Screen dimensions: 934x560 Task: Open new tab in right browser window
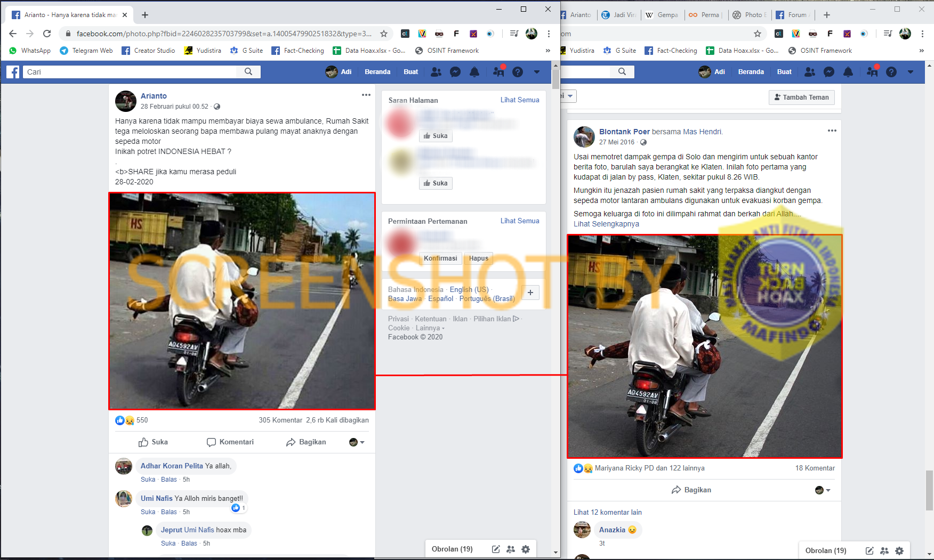click(827, 15)
